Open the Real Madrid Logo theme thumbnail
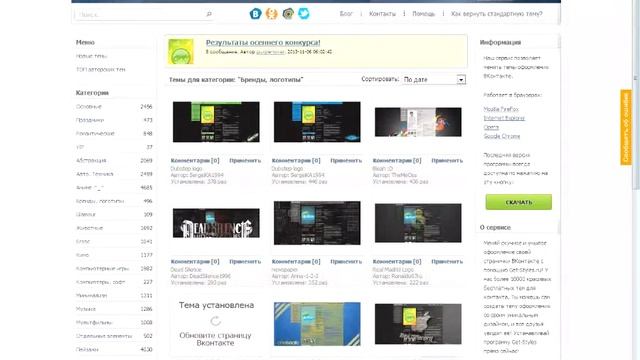 click(418, 223)
